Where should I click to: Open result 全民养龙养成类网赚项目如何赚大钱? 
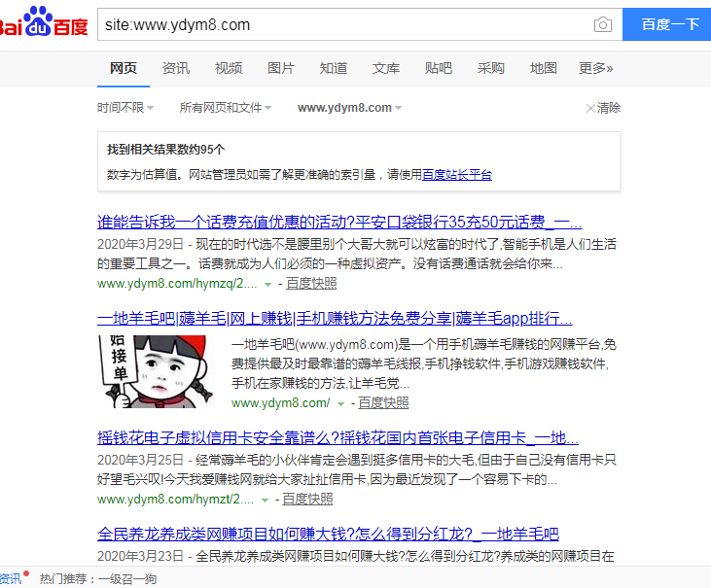click(x=328, y=535)
